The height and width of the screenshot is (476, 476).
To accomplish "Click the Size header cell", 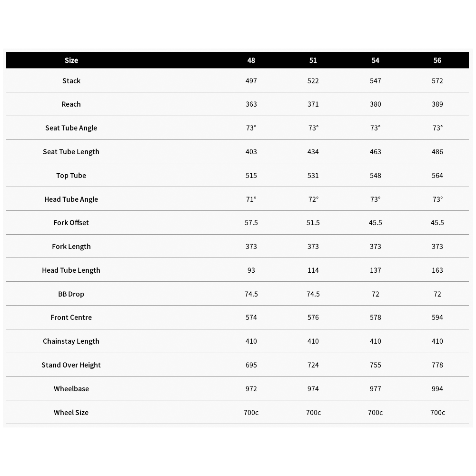I will tap(71, 60).
